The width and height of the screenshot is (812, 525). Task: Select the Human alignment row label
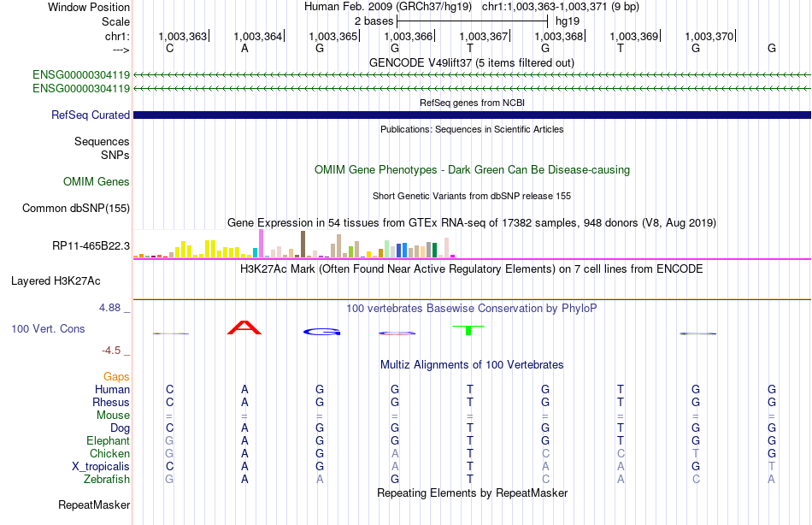(x=112, y=389)
